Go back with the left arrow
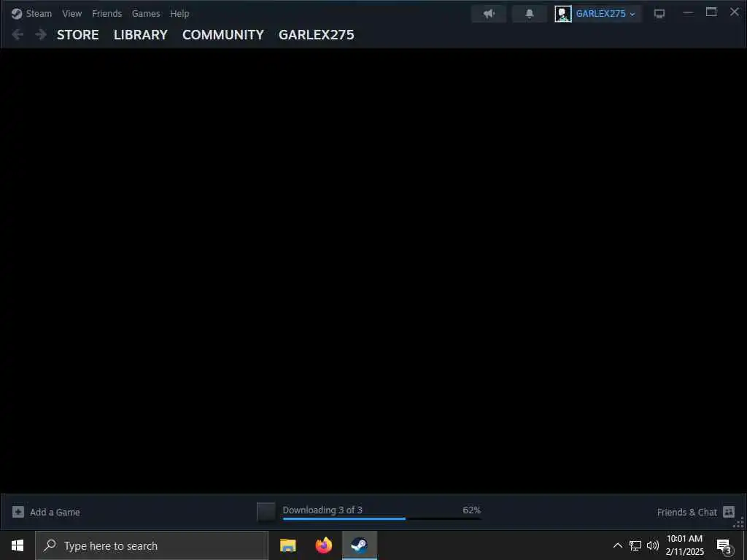747x560 pixels. [x=18, y=34]
